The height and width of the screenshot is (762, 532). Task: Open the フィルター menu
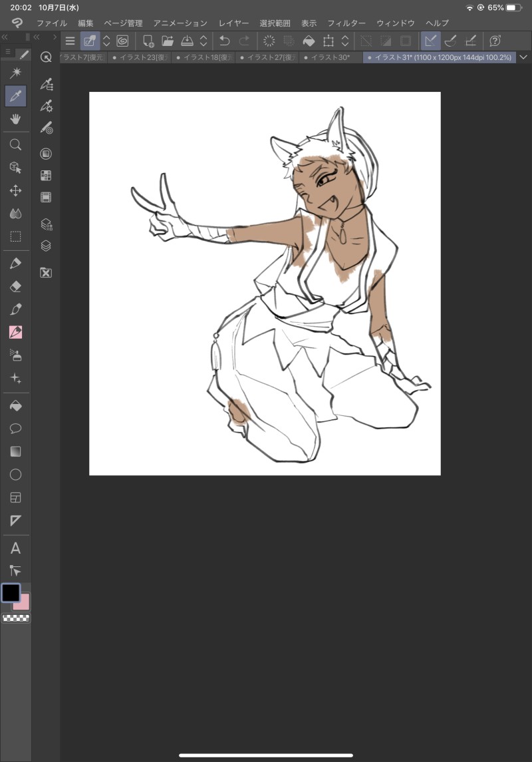pyautogui.click(x=346, y=23)
